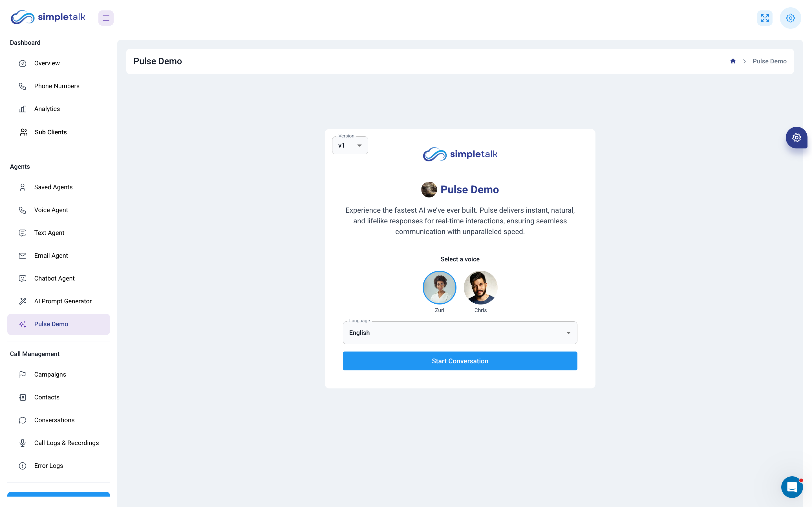Open Sub Clients from the sidebar
Viewport: 812px width, 507px height.
[x=50, y=132]
